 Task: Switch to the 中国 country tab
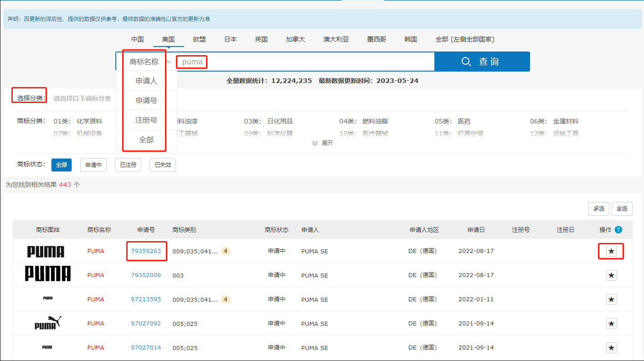137,39
